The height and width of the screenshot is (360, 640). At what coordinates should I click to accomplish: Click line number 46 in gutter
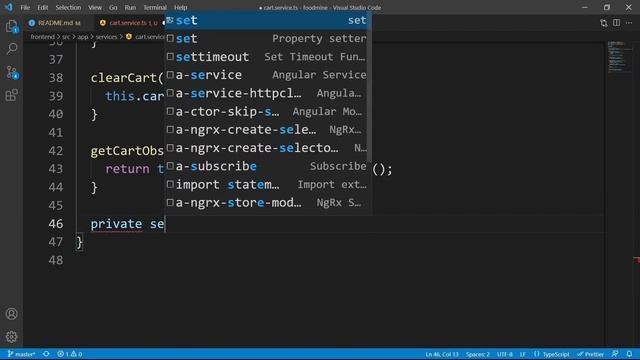pos(56,224)
